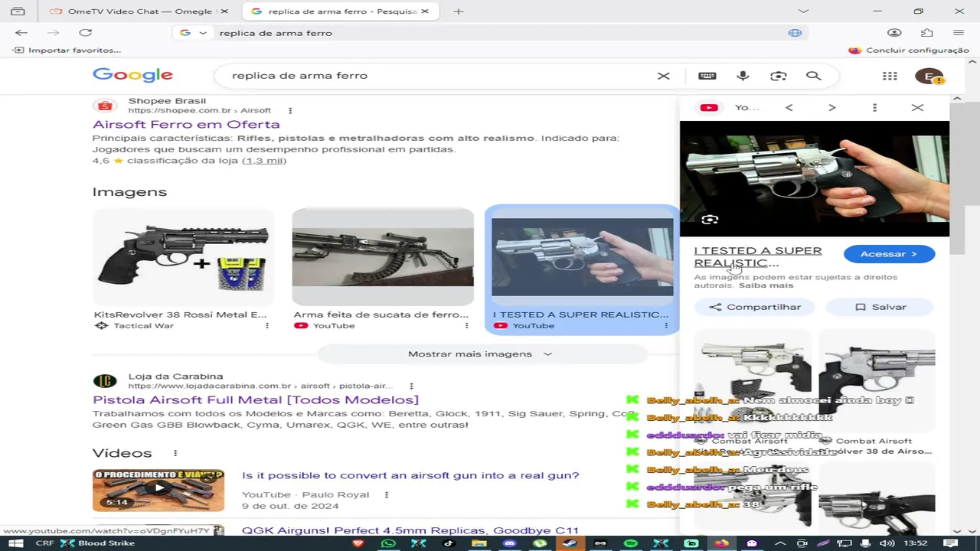980x551 pixels.
Task: Open the QGK Airguns Perfect 4.5mm Replicas link
Action: (410, 530)
